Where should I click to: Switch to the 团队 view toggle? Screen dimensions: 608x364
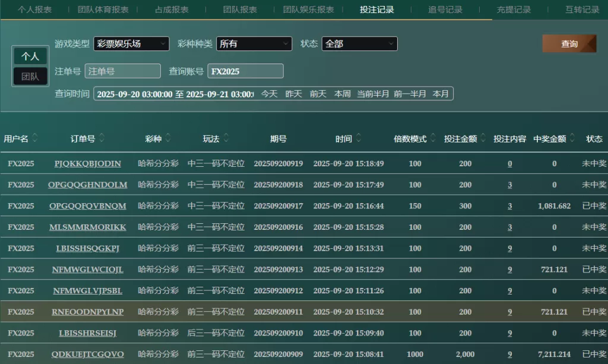point(30,77)
